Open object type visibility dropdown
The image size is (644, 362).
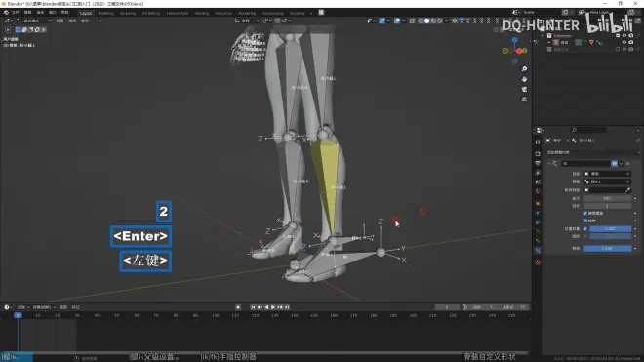(371, 20)
